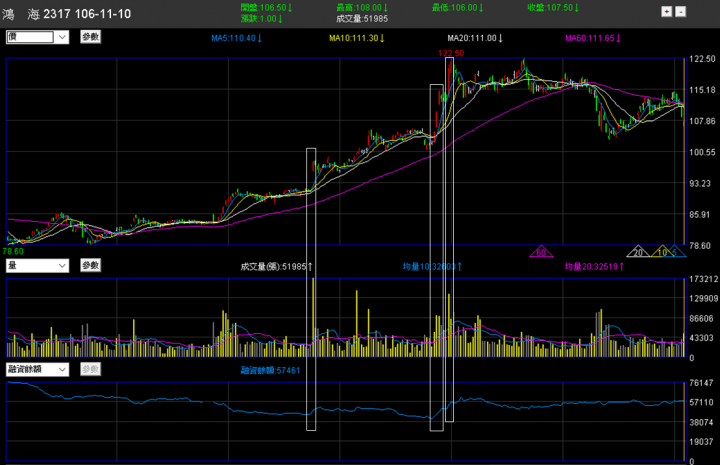Click 參數 button beside the 量 dropdown

[x=90, y=265]
